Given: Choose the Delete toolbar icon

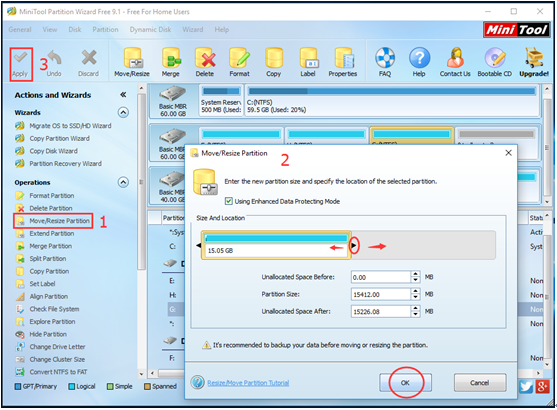Looking at the screenshot, I should tap(205, 63).
